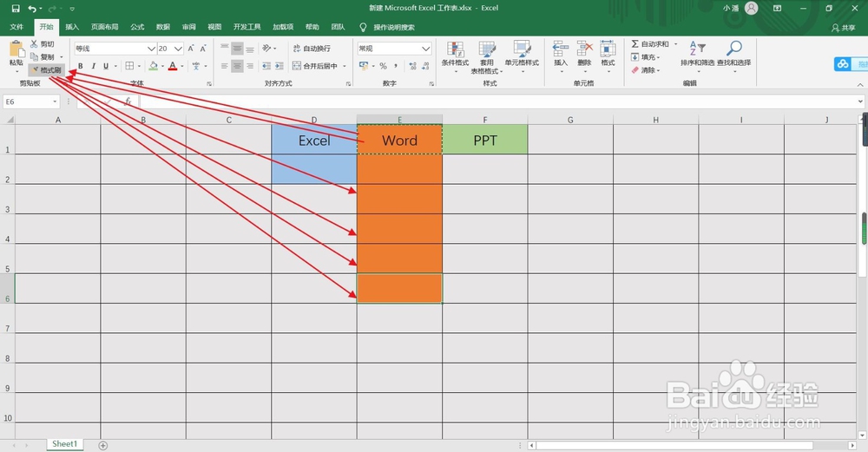Click the Cut (剪切) scissors icon
868x452 pixels.
click(35, 43)
